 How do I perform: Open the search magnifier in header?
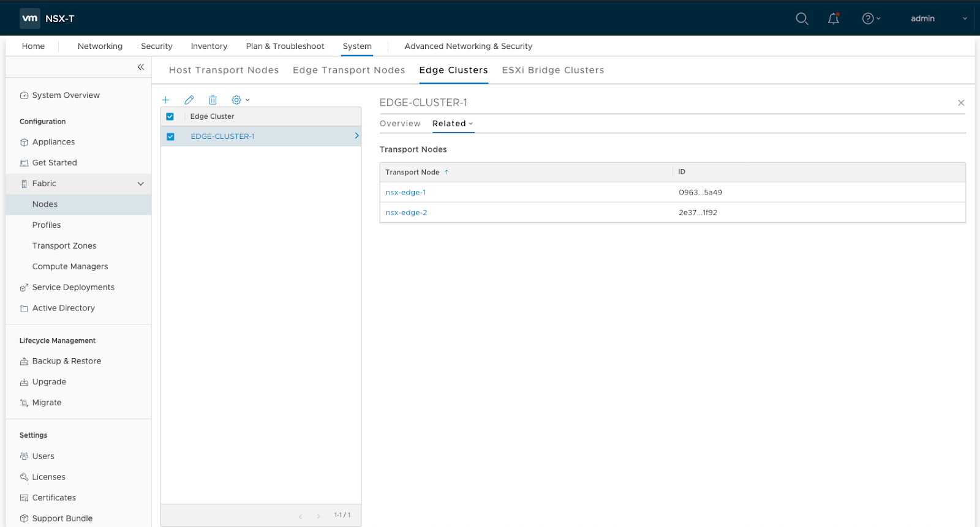pos(802,18)
